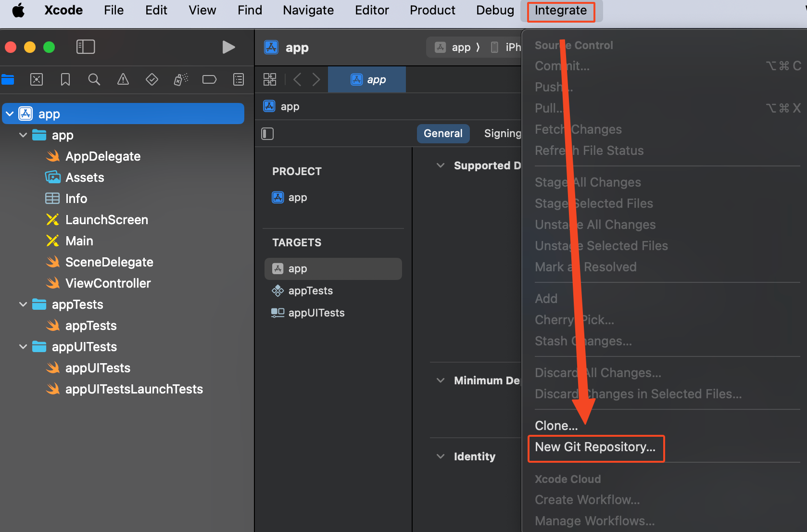Open the View menu

(202, 10)
